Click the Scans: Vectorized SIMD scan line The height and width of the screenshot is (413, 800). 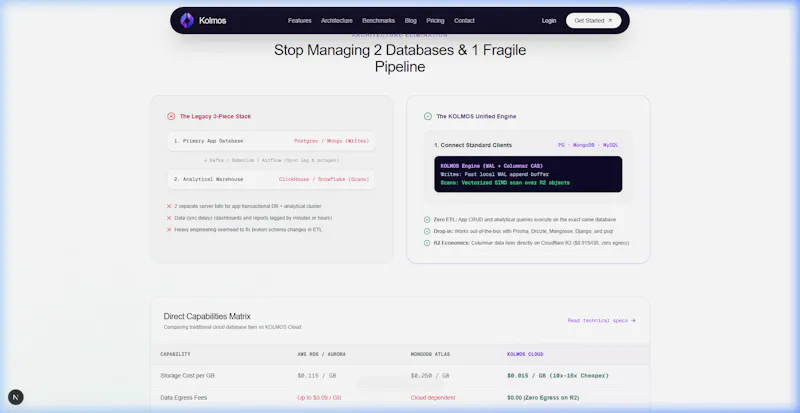click(505, 183)
